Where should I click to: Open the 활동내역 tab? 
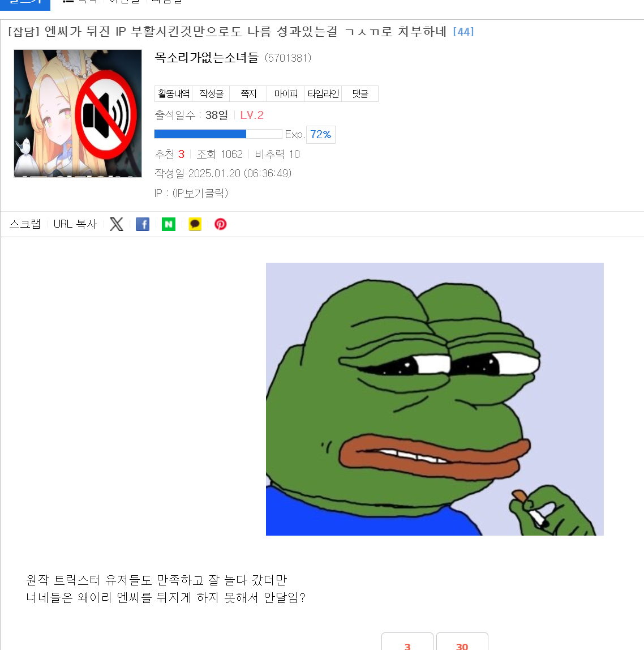click(174, 93)
